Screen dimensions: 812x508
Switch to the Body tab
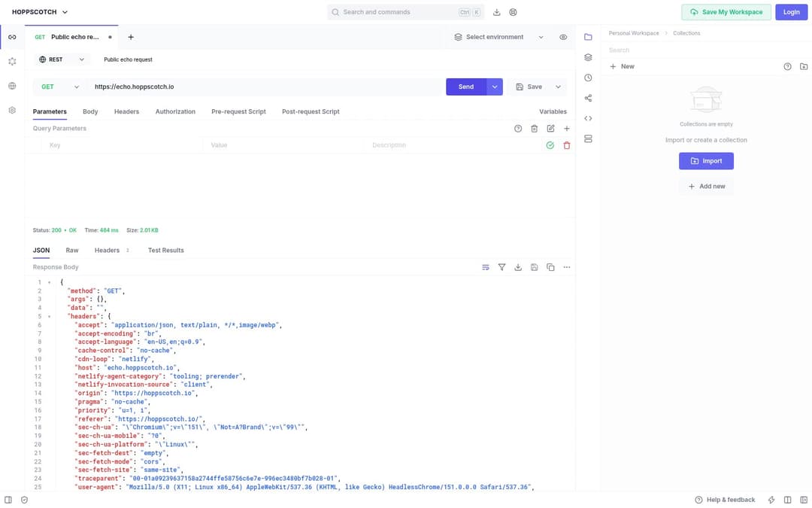pos(90,111)
